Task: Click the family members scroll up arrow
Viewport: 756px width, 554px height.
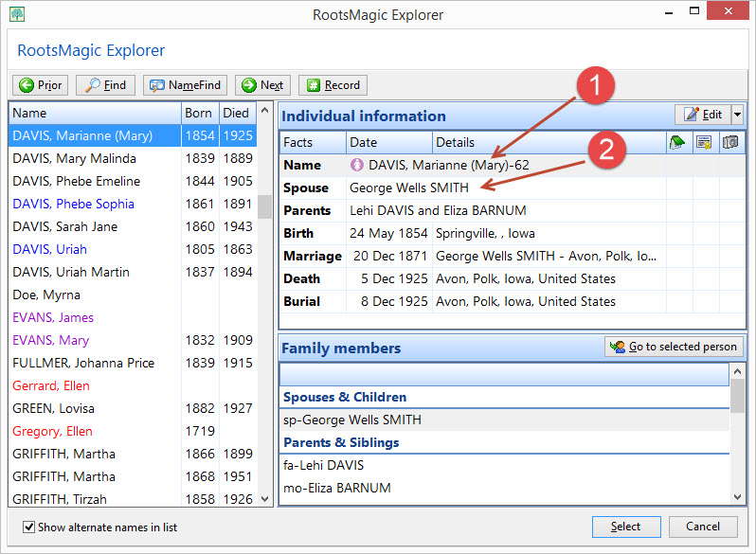Action: click(737, 371)
